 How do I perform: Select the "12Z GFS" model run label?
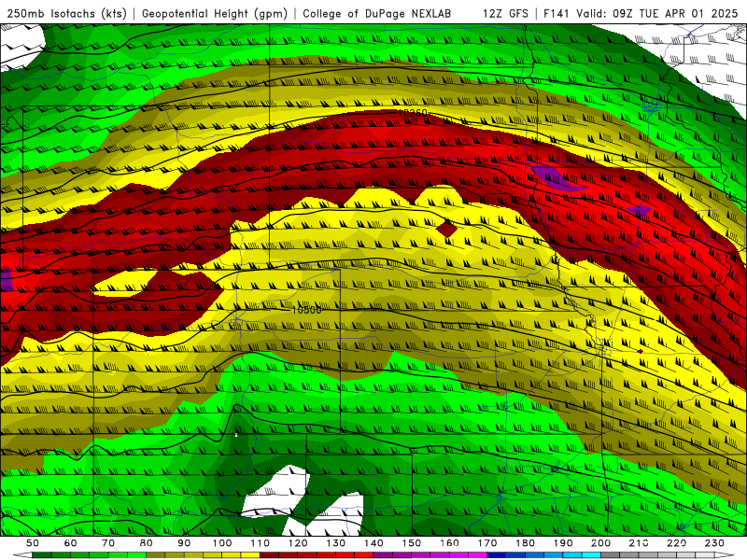505,13
